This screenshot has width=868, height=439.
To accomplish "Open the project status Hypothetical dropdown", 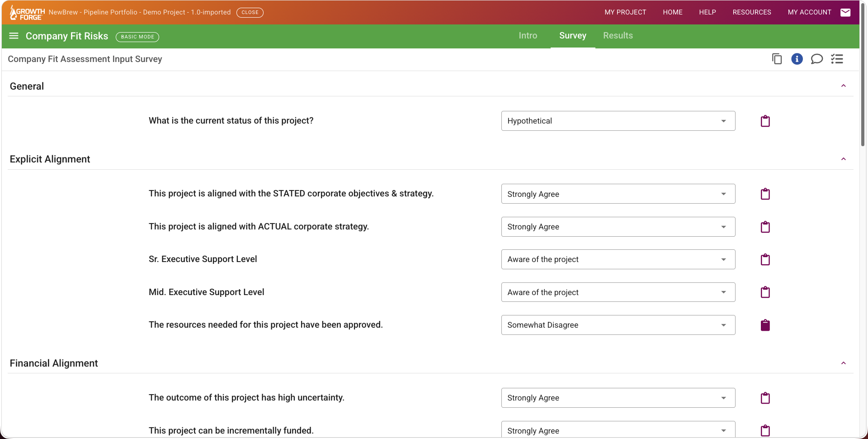I will coord(618,121).
